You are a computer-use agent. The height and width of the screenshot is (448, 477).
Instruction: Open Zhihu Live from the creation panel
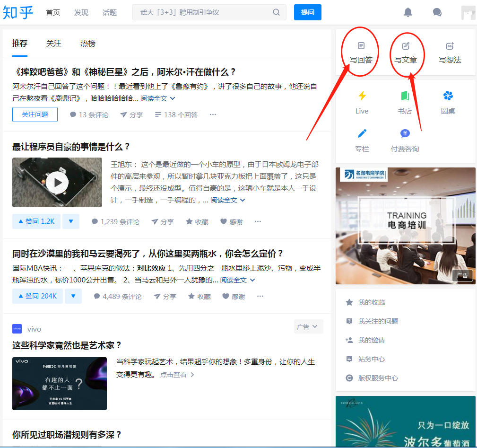tap(362, 102)
